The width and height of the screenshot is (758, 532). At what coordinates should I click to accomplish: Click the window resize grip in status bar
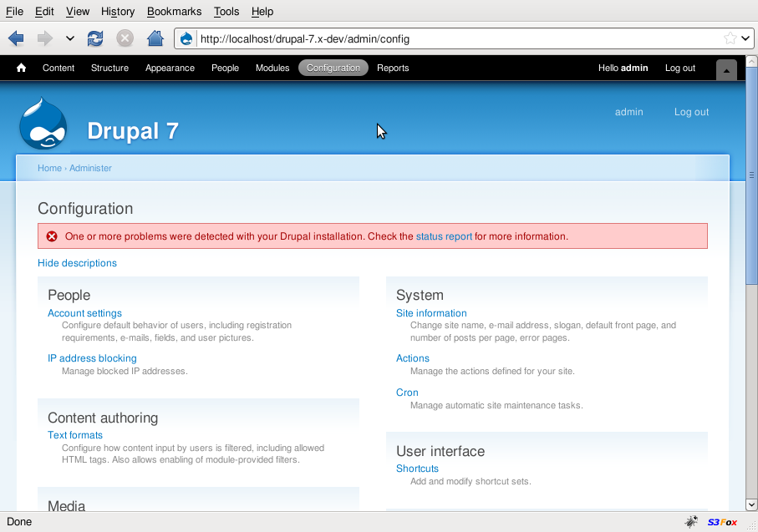tap(751, 525)
